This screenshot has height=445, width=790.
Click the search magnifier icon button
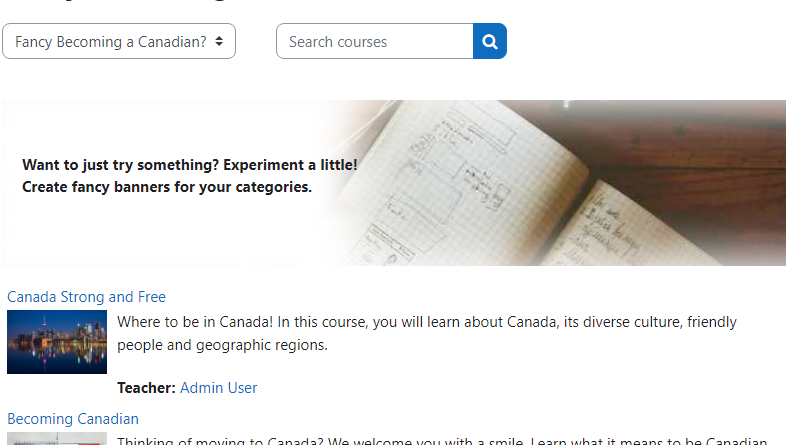coord(490,42)
